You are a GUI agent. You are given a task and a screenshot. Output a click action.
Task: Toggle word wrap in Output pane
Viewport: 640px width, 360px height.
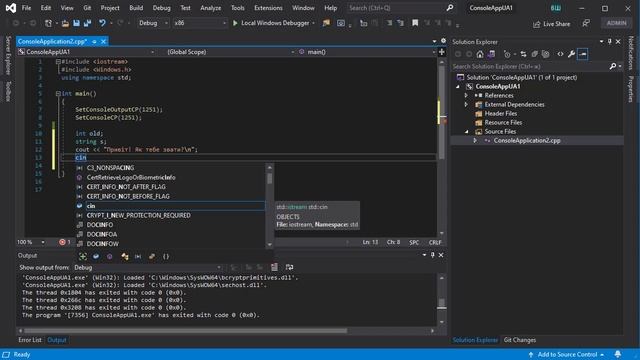[289, 267]
